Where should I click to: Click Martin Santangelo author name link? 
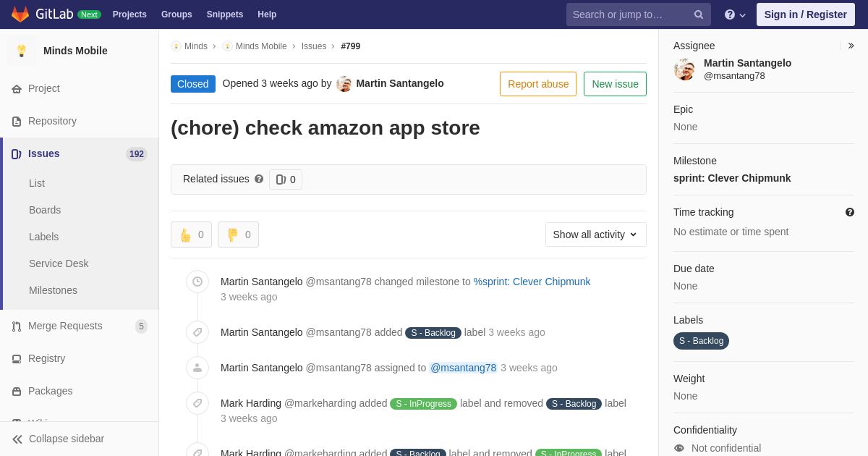[x=400, y=83]
